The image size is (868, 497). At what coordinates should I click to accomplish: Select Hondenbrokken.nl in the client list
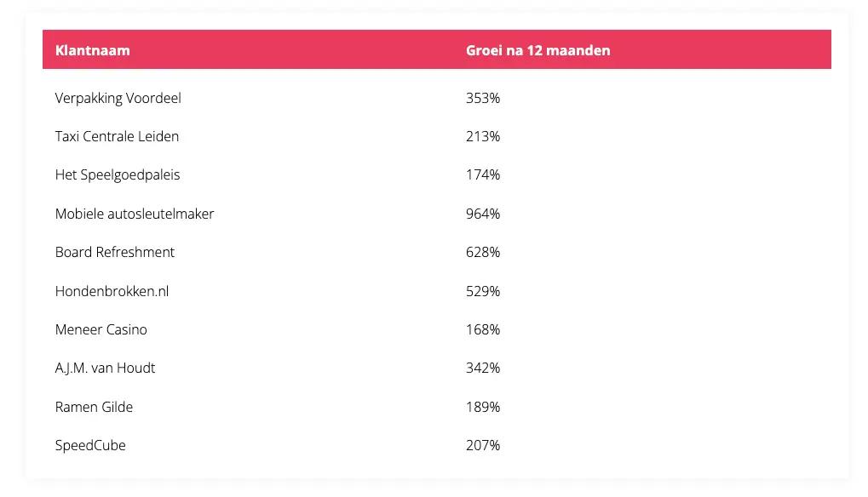tap(112, 291)
